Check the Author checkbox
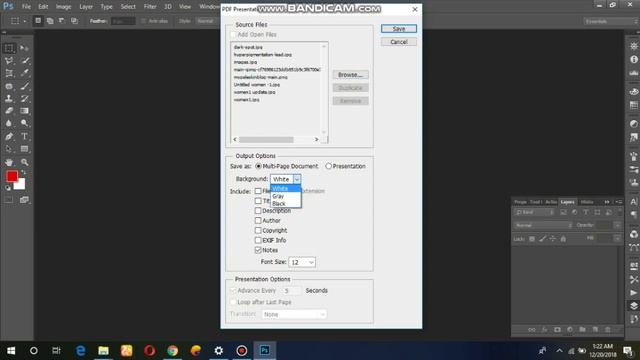The width and height of the screenshot is (640, 360). click(258, 220)
